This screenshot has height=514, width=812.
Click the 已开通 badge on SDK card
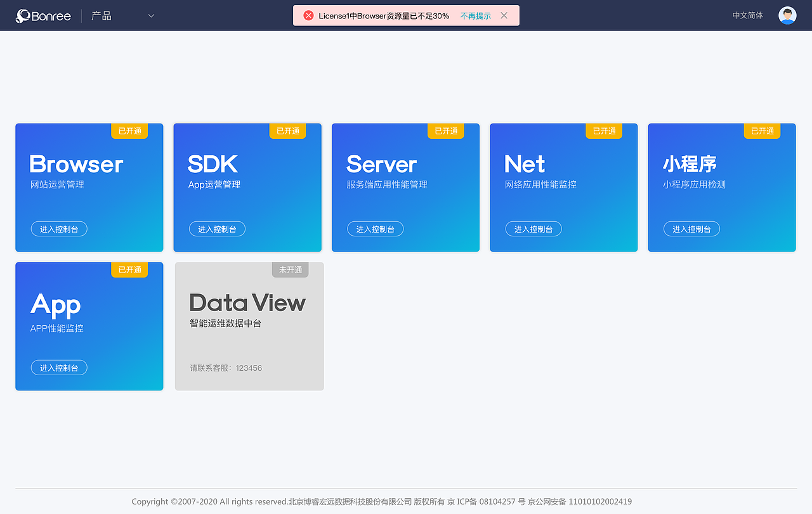(288, 131)
